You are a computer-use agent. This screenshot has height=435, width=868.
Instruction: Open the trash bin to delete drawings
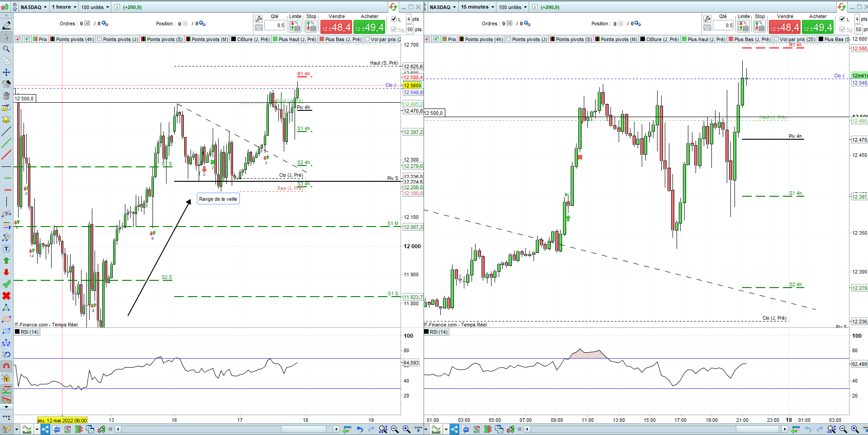click(x=6, y=96)
